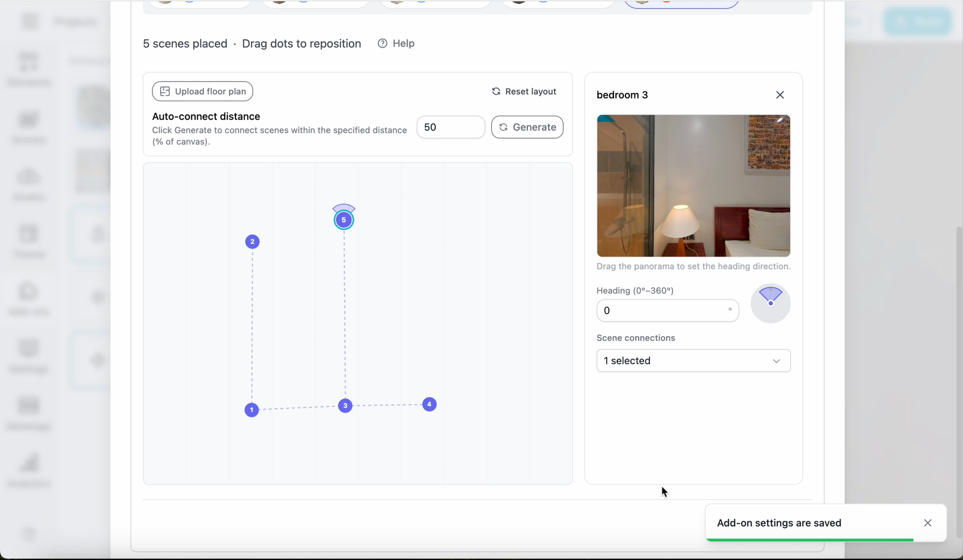Select scene dot number 5
The image size is (963, 560).
[x=344, y=220]
